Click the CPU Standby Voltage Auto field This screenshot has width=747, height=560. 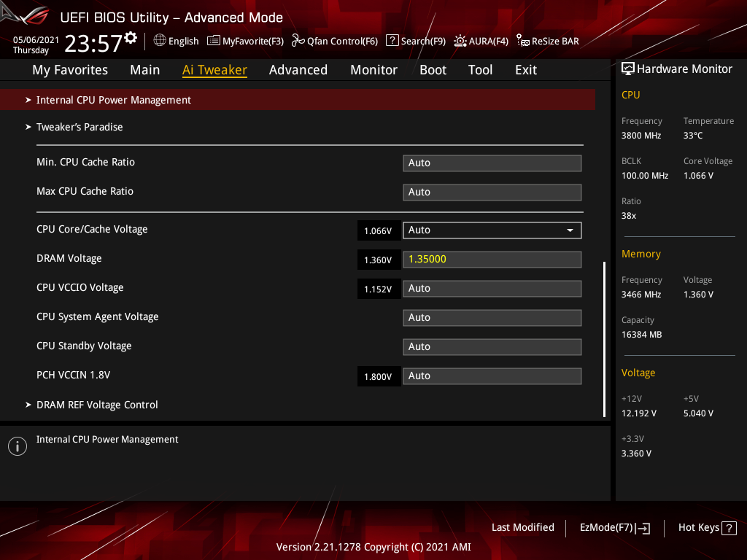[492, 346]
